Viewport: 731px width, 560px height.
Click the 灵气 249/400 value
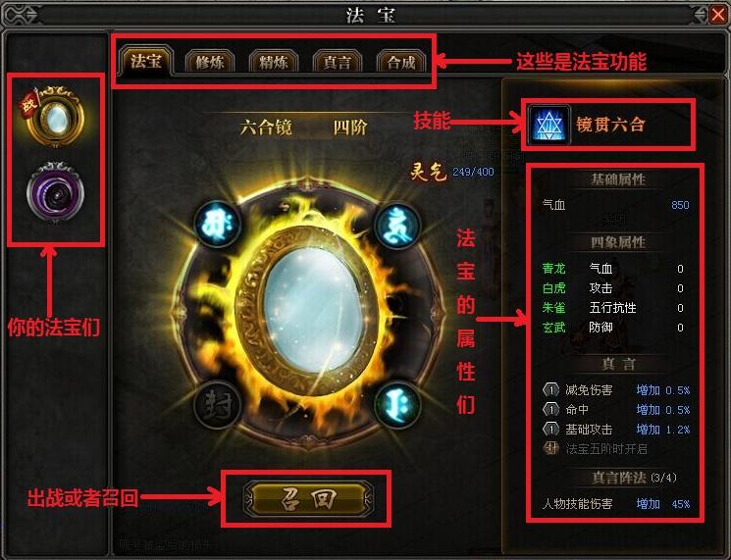click(473, 172)
